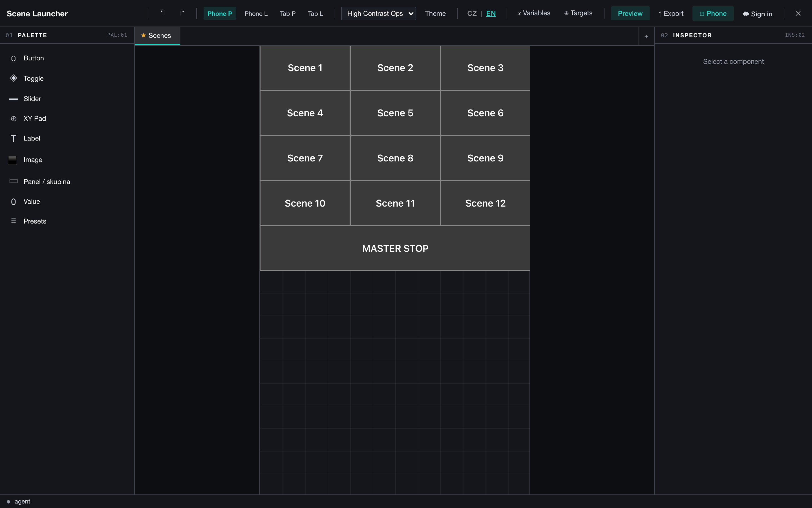The width and height of the screenshot is (812, 508).
Task: Switch layout to Tab P
Action: pos(288,14)
